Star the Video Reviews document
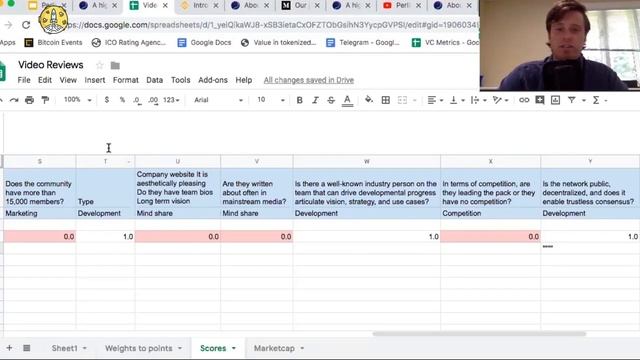640x360 pixels. (100, 65)
